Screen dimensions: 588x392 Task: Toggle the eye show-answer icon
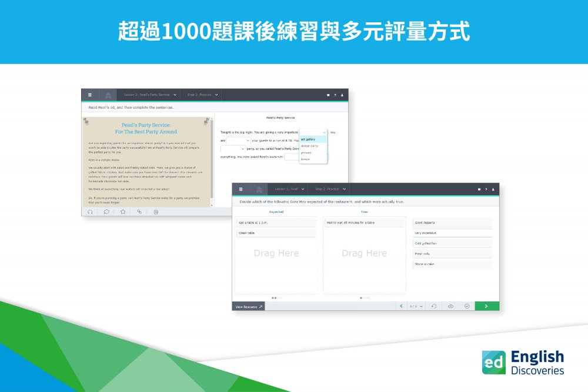pos(450,306)
